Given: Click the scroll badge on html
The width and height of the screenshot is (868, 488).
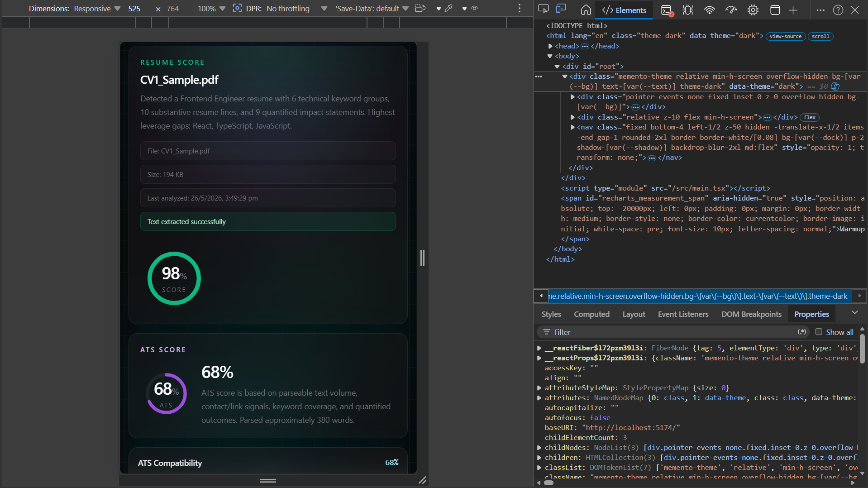Looking at the screenshot, I should [820, 36].
